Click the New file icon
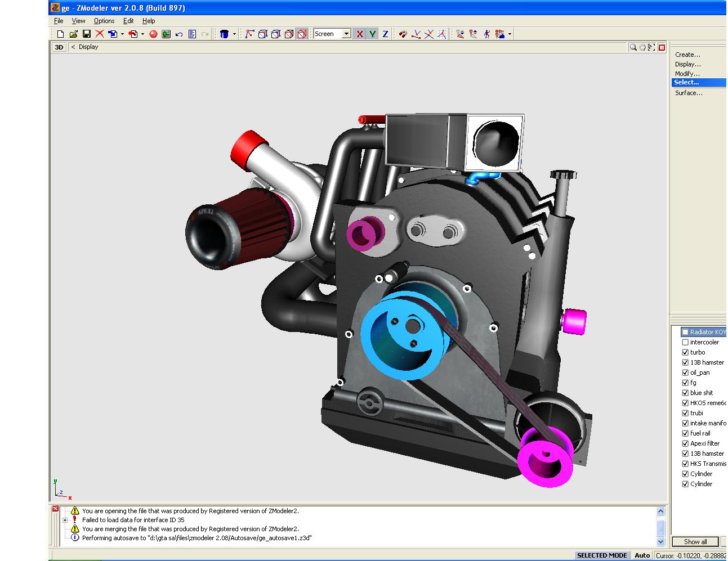728x561 pixels. (60, 34)
